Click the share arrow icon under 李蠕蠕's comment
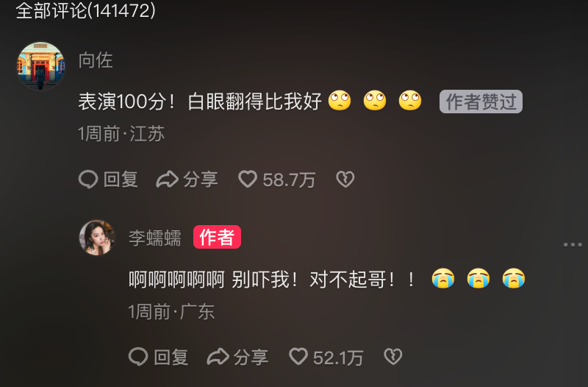This screenshot has height=387, width=588. pyautogui.click(x=218, y=357)
